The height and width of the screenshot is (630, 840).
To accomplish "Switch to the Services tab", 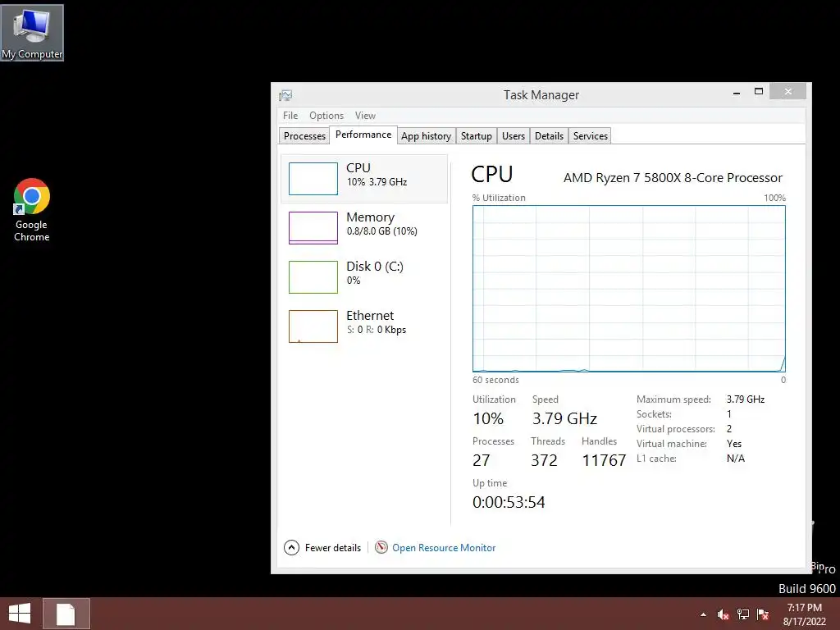I will coord(590,136).
